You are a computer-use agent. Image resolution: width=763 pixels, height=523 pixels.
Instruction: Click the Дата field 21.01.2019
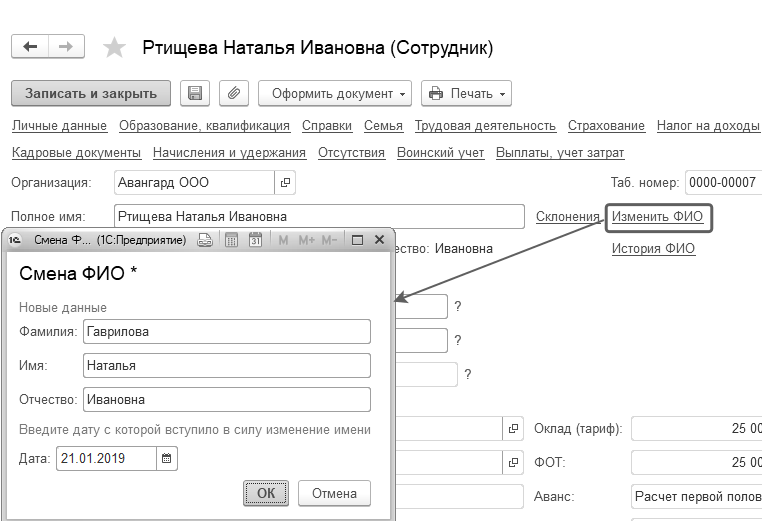107,458
